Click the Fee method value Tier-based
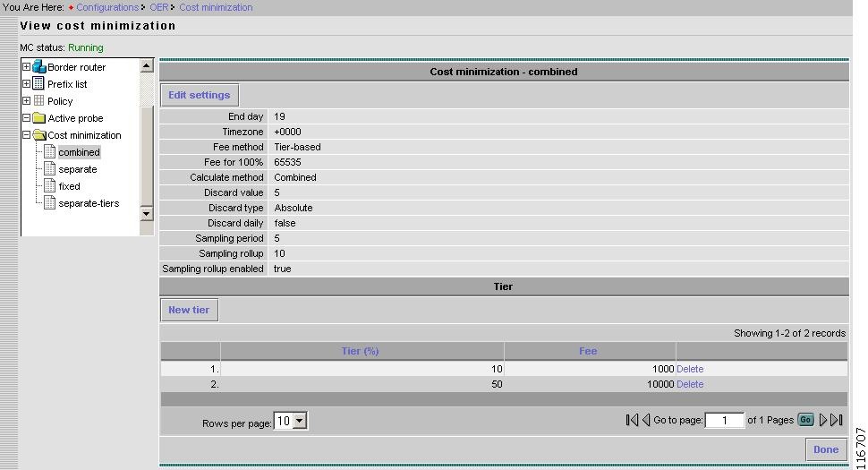This screenshot has width=868, height=470. (x=297, y=147)
